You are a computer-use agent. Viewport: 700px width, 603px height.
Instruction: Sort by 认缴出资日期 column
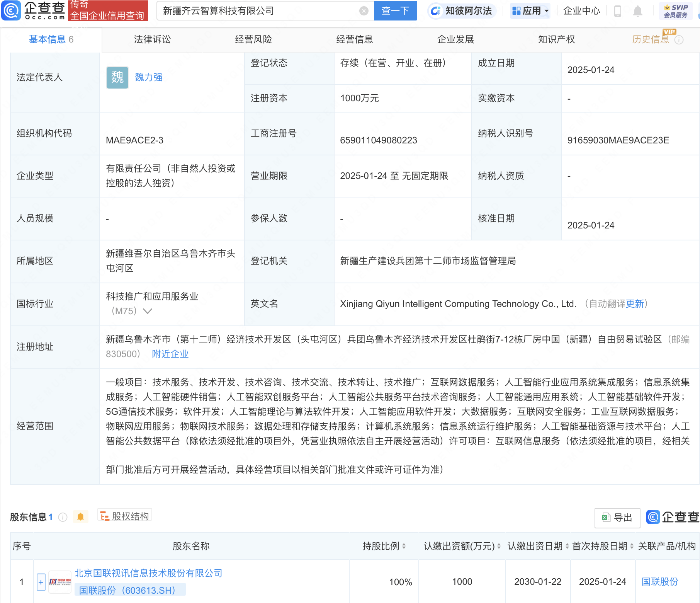[x=567, y=546]
